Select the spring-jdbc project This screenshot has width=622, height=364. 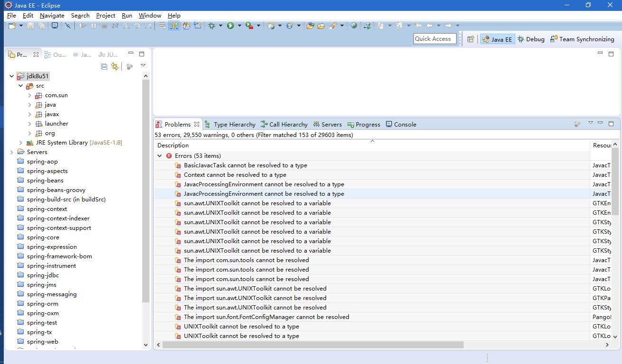[43, 275]
